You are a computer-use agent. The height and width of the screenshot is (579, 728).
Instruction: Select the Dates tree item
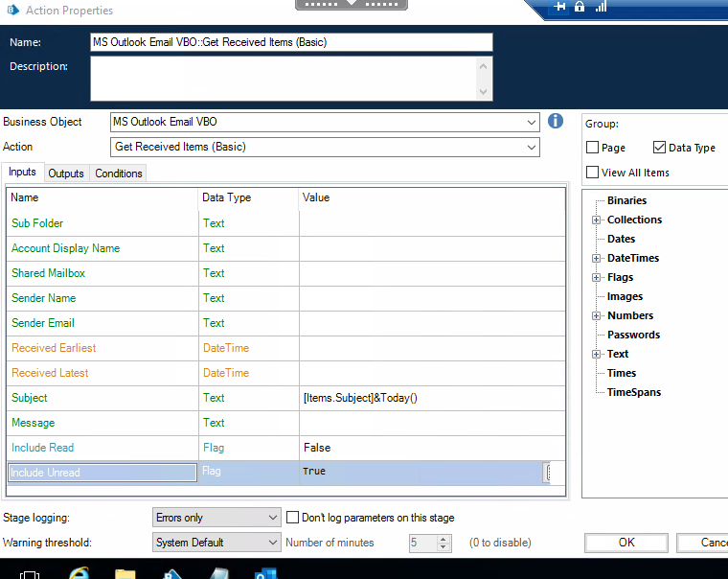pos(621,239)
